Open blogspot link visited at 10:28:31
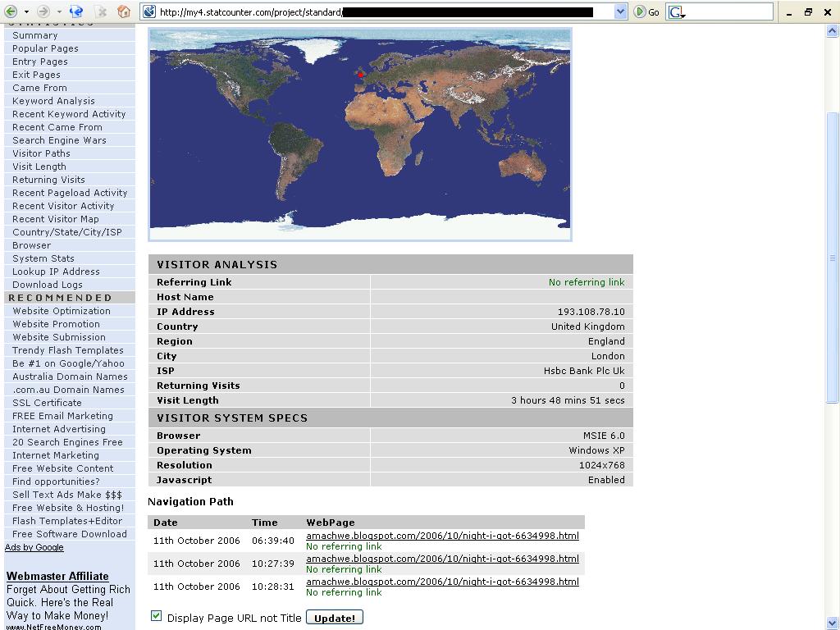Viewport: 840px width, 630px height. point(442,582)
